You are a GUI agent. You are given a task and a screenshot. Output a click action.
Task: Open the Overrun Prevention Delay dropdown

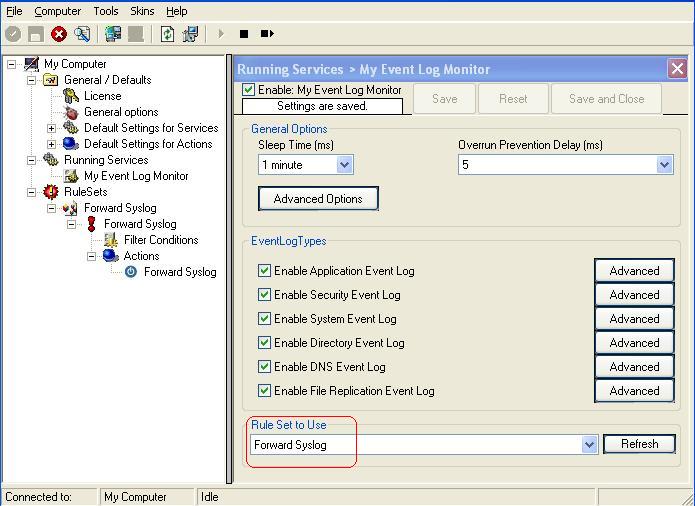click(664, 165)
